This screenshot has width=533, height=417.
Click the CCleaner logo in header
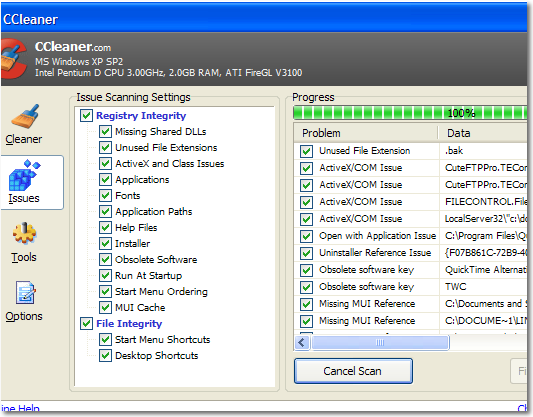13,59
